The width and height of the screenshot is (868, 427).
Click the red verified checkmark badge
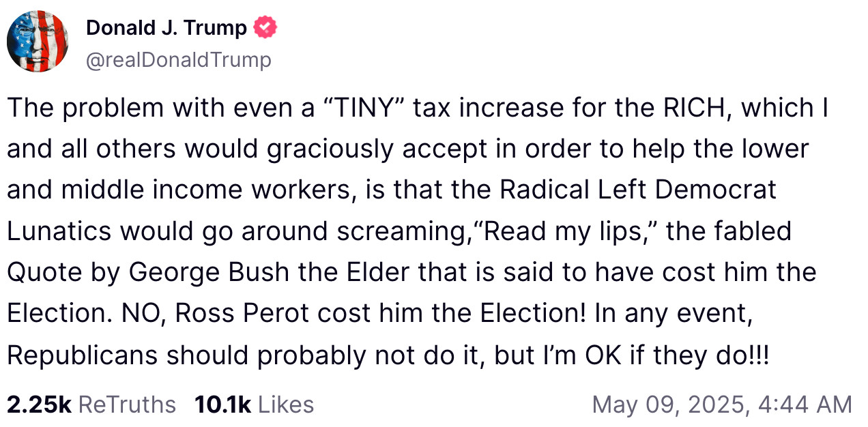[x=265, y=28]
